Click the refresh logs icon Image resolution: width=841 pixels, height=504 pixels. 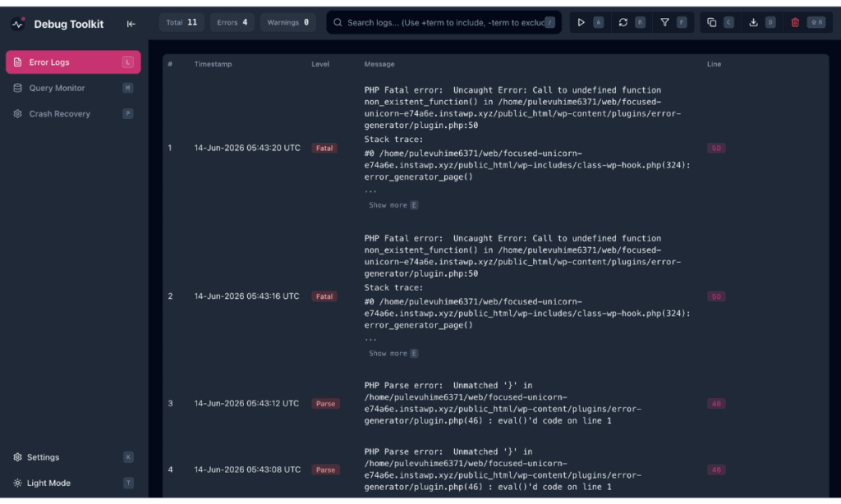(623, 22)
